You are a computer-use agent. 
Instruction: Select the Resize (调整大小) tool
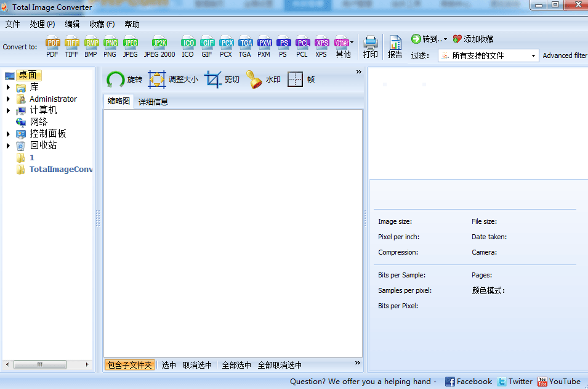[x=173, y=80]
